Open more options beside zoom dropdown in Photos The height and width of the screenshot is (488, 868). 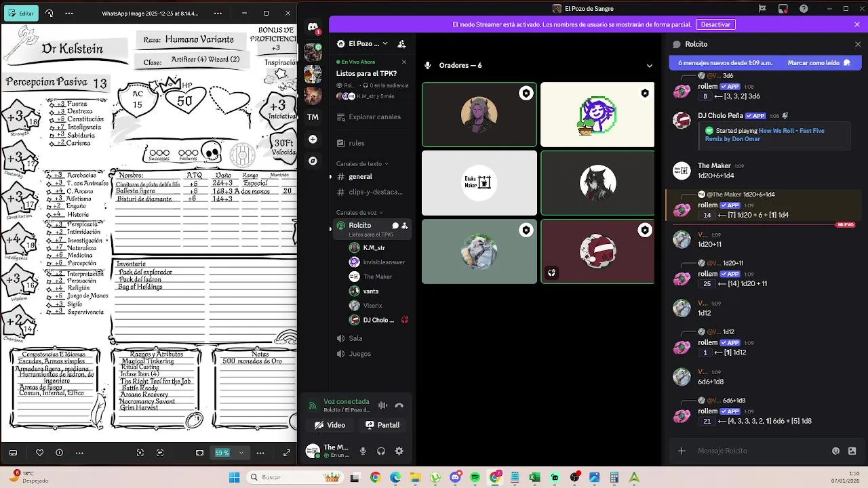[260, 452]
